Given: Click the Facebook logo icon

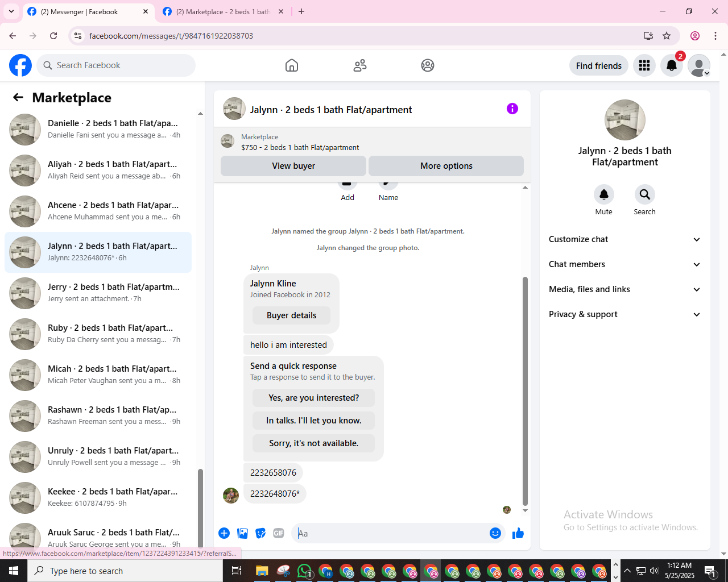Looking at the screenshot, I should (20, 65).
